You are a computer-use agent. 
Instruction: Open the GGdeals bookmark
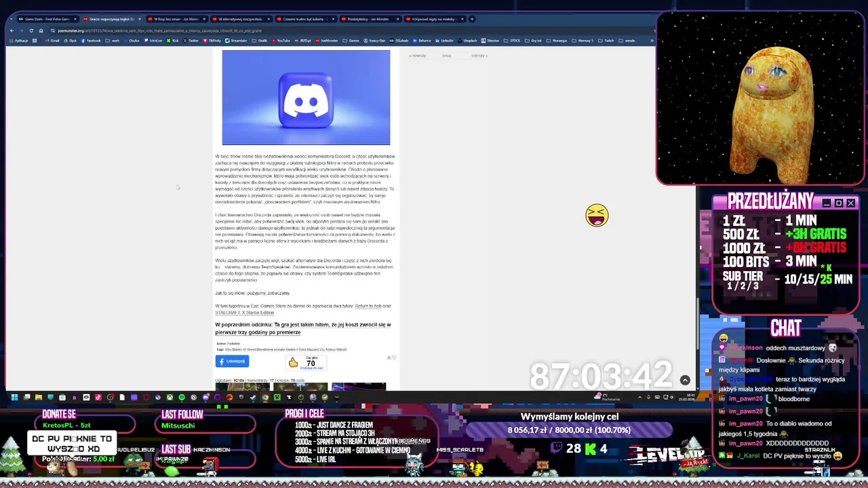point(399,41)
